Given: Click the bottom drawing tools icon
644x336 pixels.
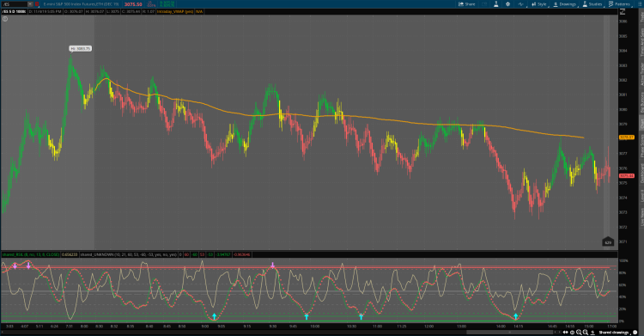Looking at the screenshot, I should point(593,333).
